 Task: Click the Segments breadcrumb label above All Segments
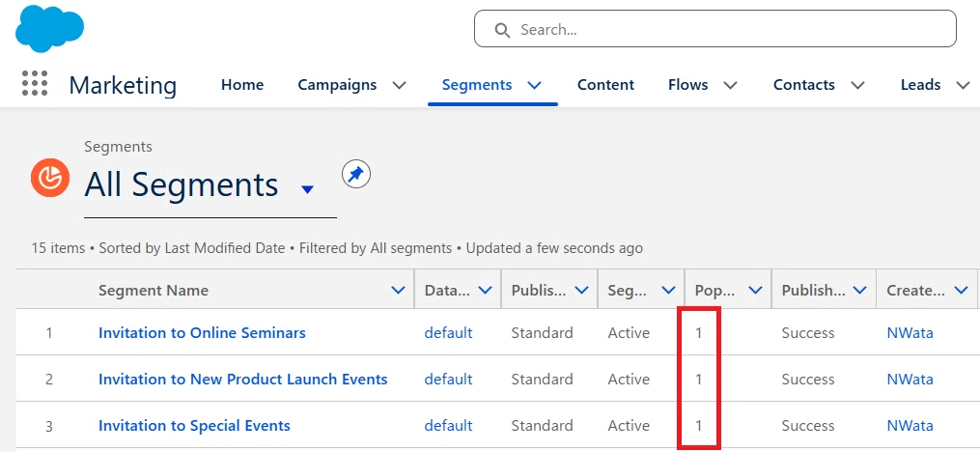coord(118,147)
